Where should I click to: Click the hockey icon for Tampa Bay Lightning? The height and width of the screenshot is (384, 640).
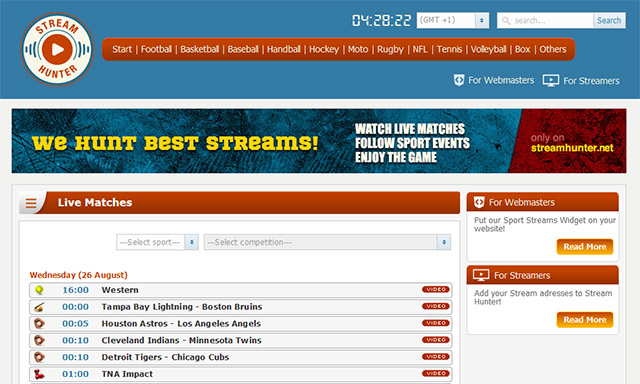(39, 307)
